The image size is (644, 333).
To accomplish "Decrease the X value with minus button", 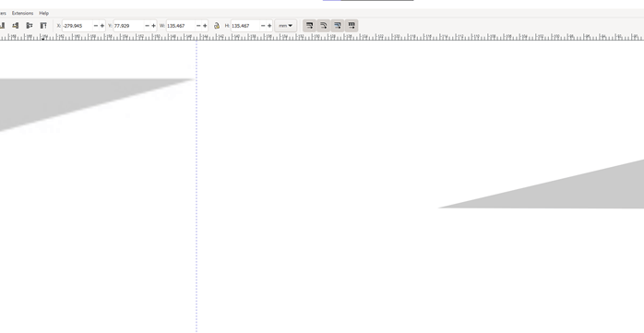I will [x=96, y=26].
